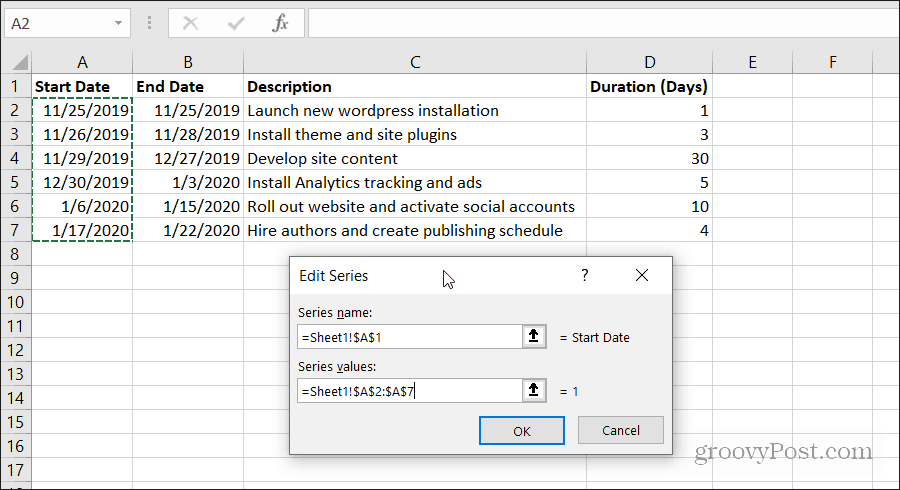Click the Duration (Days) header cell
900x490 pixels.
click(649, 87)
